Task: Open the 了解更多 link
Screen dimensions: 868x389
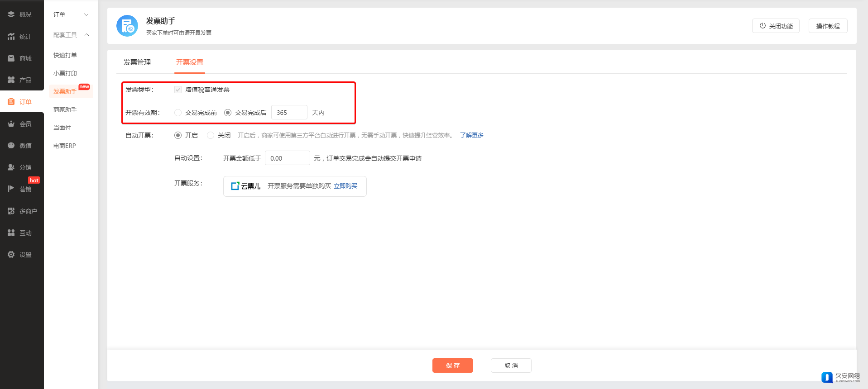Action: 471,135
